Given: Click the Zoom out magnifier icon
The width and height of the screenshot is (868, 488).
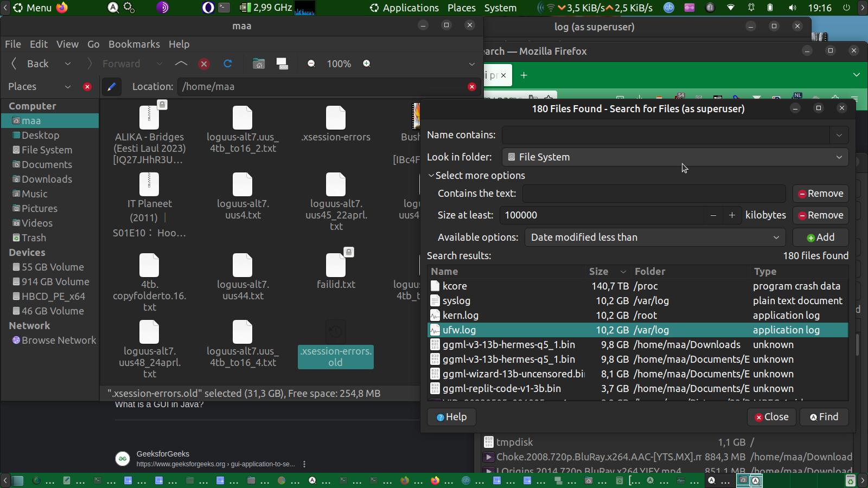Looking at the screenshot, I should point(311,64).
